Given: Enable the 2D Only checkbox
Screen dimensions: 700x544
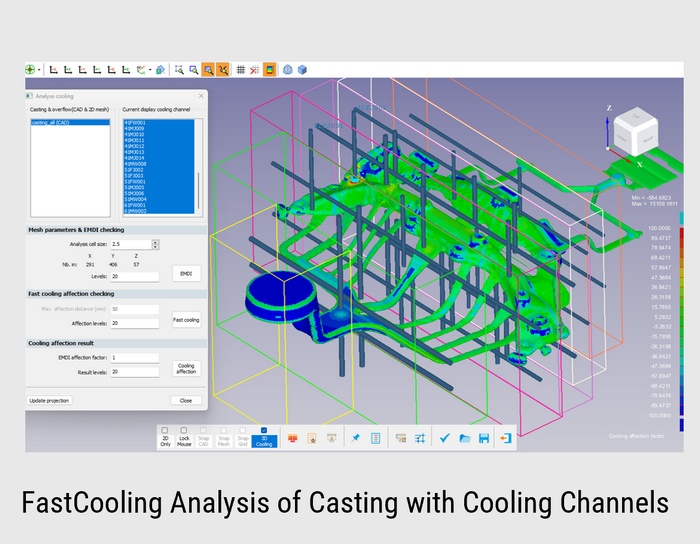Looking at the screenshot, I should point(165,430).
